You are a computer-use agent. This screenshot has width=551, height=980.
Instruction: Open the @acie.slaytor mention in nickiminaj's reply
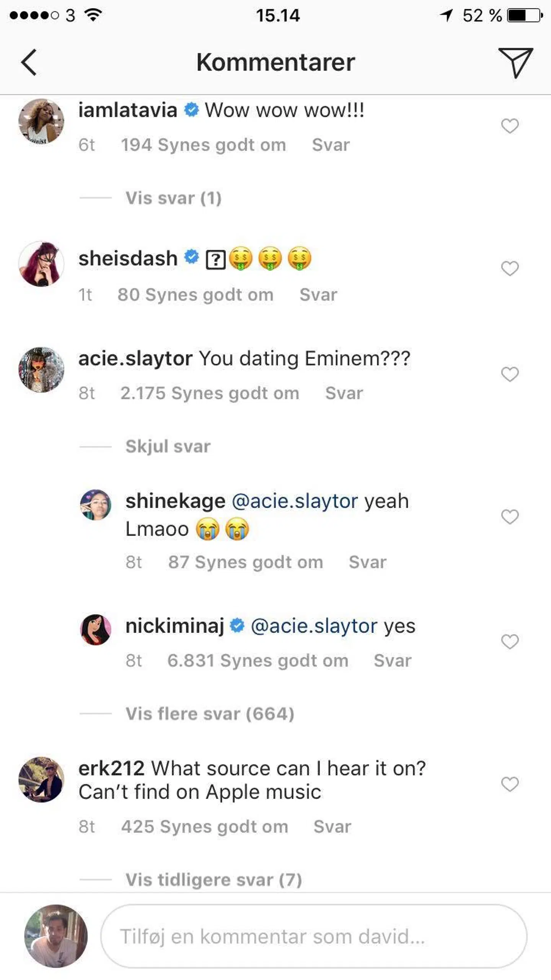314,626
